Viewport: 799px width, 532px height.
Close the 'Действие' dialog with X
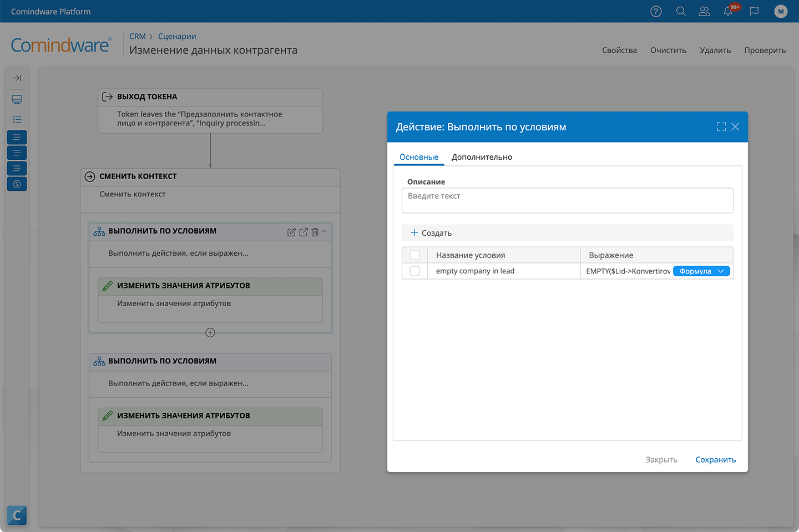[x=735, y=127]
